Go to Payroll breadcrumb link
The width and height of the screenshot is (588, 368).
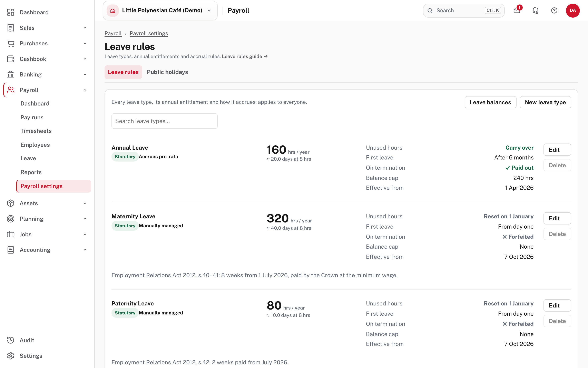(113, 33)
